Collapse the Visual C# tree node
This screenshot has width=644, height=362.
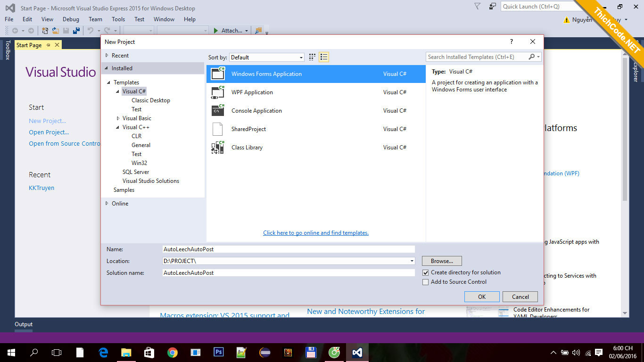tap(118, 91)
